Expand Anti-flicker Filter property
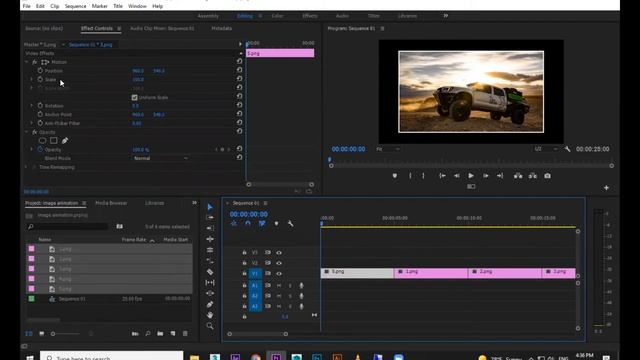 point(32,123)
